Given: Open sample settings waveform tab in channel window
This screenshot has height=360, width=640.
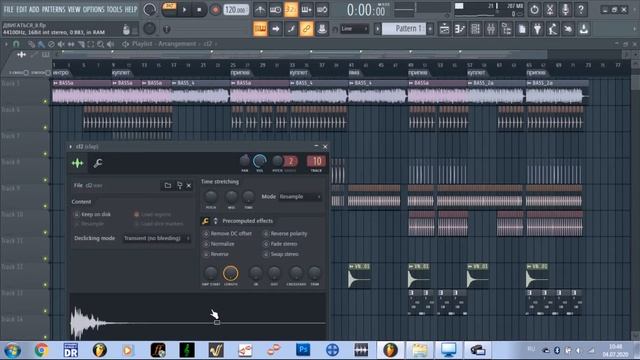Looking at the screenshot, I should (77, 163).
